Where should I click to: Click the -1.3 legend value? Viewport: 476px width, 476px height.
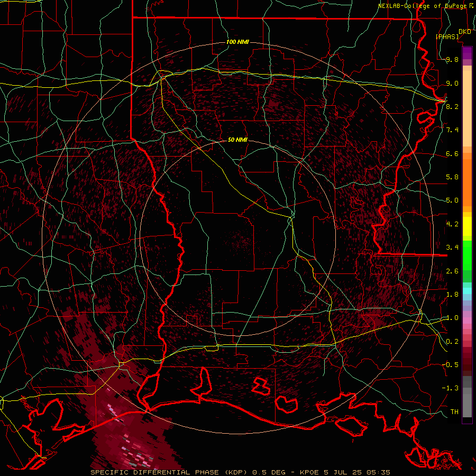[x=451, y=388]
